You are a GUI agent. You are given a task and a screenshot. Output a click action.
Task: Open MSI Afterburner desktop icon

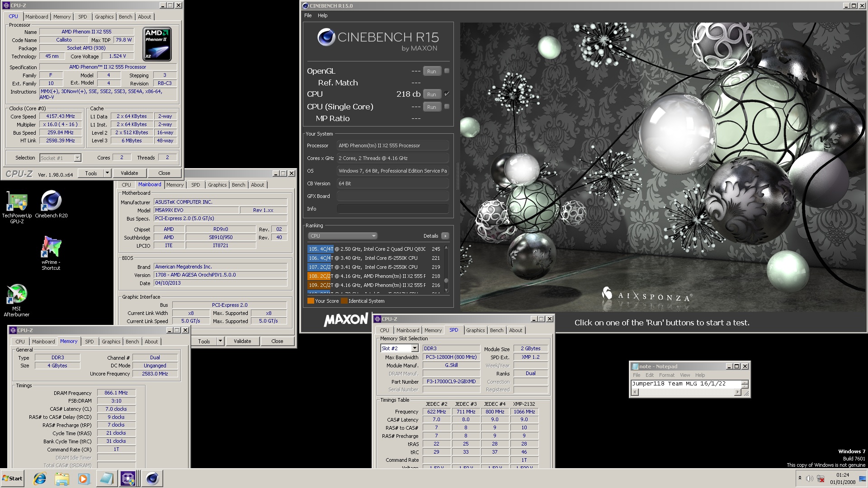17,300
